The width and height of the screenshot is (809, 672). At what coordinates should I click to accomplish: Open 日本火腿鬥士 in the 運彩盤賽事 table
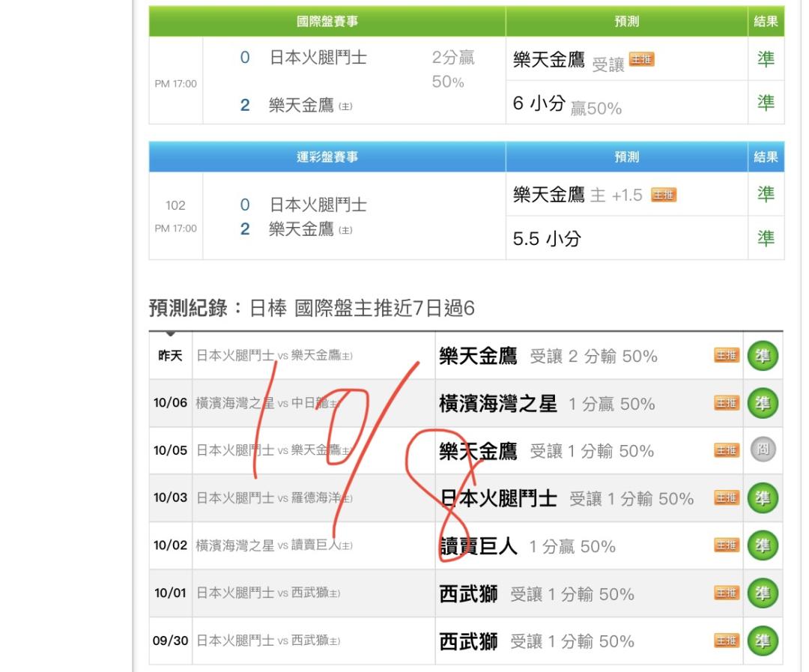318,205
